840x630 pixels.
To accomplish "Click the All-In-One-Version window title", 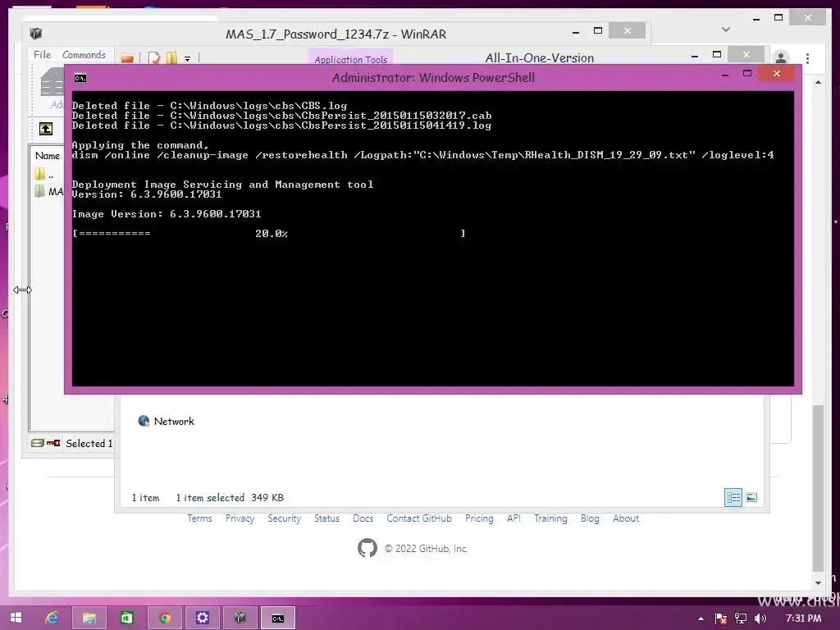I will click(540, 58).
